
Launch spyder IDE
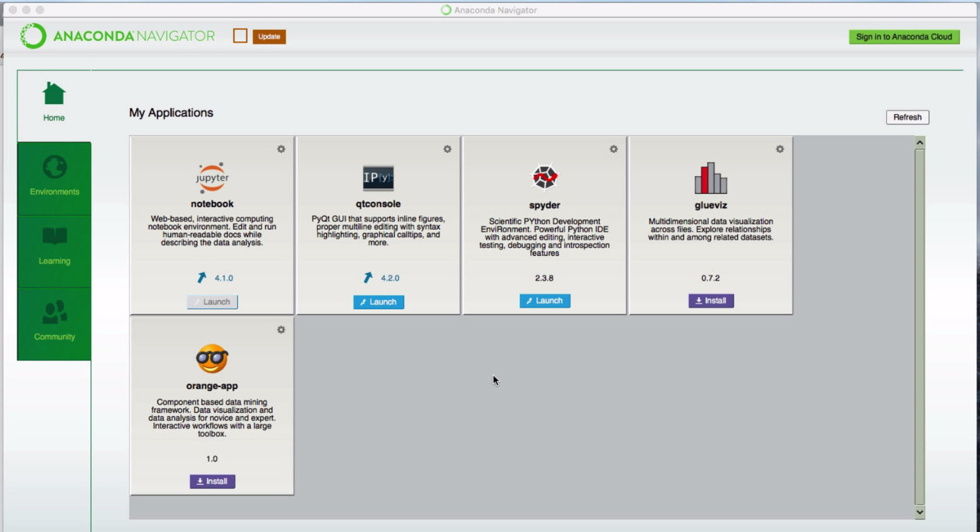click(545, 300)
